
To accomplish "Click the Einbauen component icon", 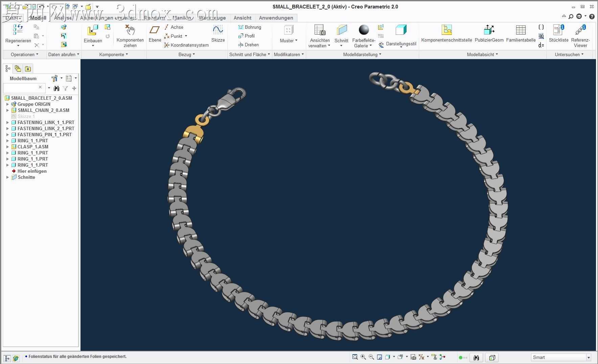I will pyautogui.click(x=93, y=30).
